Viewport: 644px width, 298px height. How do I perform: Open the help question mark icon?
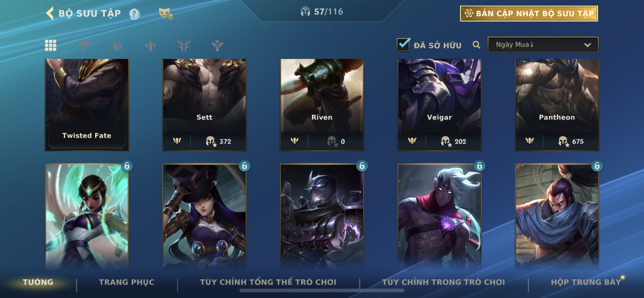tap(134, 14)
